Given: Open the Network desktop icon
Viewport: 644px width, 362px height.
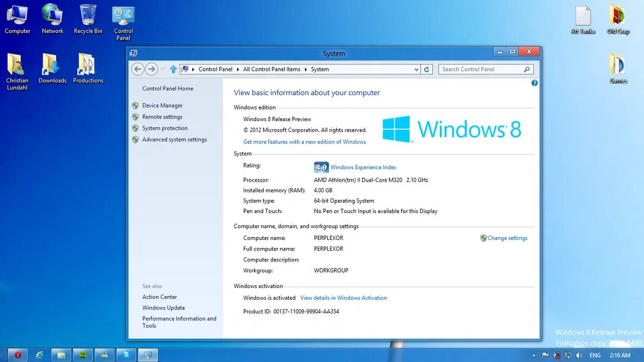Looking at the screenshot, I should [52, 19].
